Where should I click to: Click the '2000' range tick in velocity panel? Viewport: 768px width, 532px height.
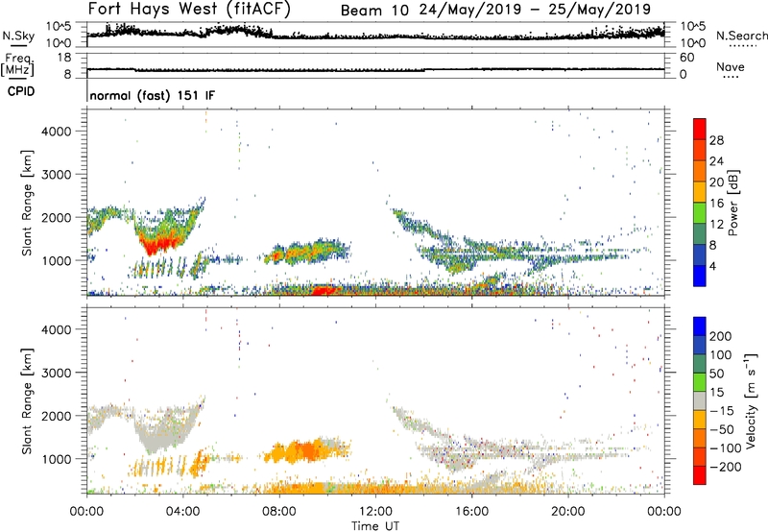pos(56,416)
